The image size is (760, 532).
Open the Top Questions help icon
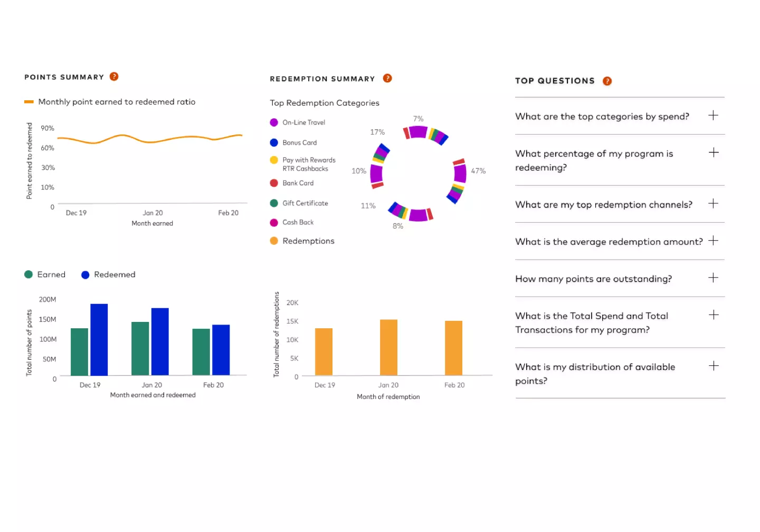pyautogui.click(x=607, y=81)
